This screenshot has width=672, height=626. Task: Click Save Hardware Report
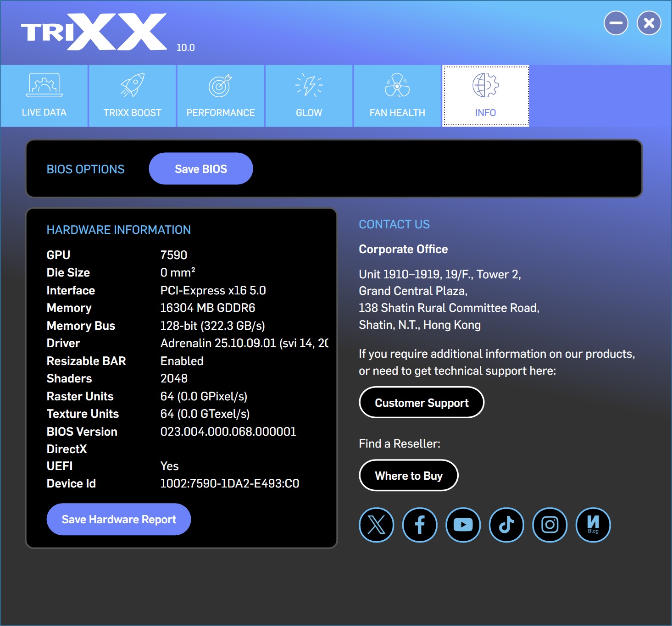coord(119,519)
